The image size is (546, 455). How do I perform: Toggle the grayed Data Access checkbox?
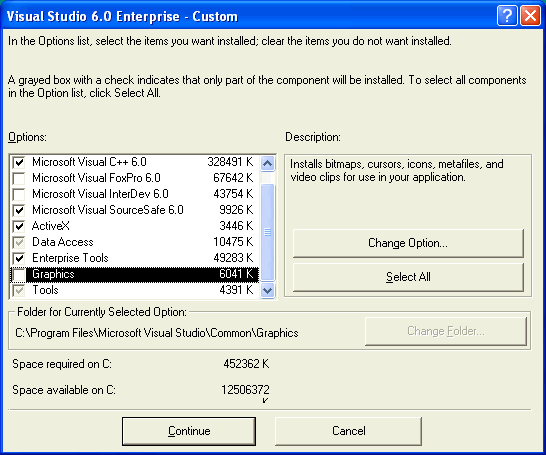(19, 242)
